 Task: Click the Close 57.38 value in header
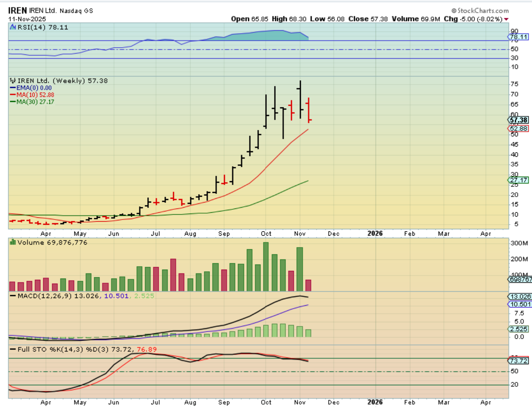coord(368,19)
